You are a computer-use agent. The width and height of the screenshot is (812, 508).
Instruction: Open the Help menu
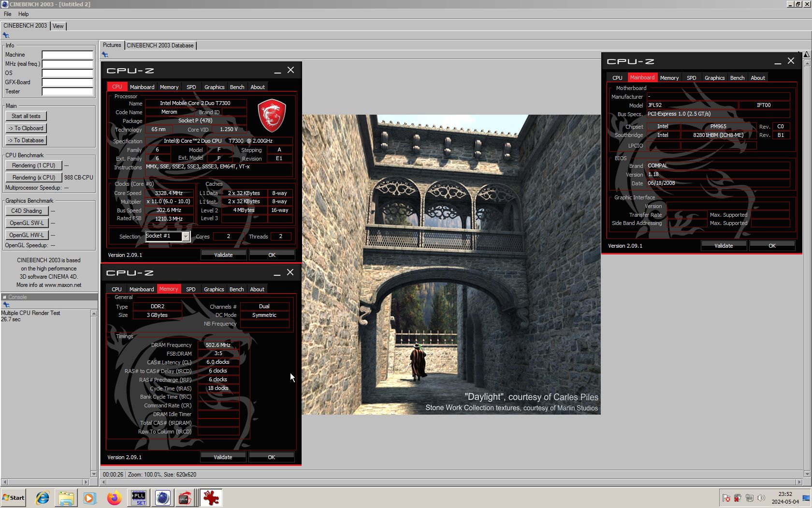click(23, 14)
